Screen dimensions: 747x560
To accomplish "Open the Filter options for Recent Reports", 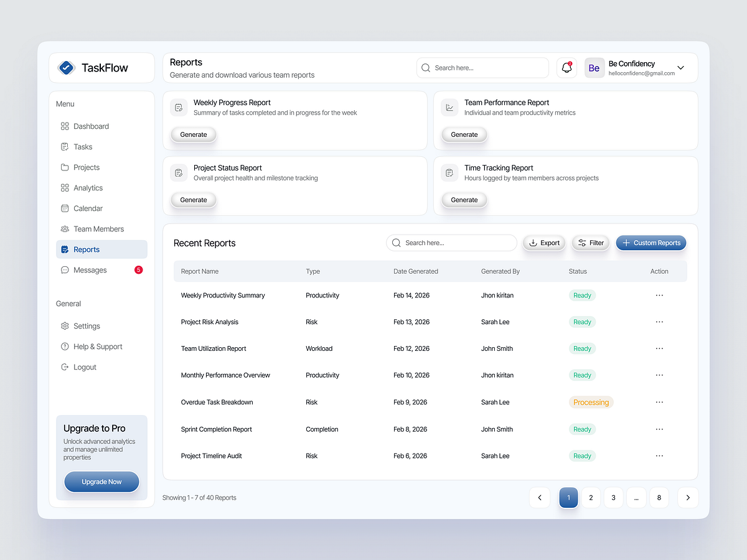I will [x=590, y=243].
